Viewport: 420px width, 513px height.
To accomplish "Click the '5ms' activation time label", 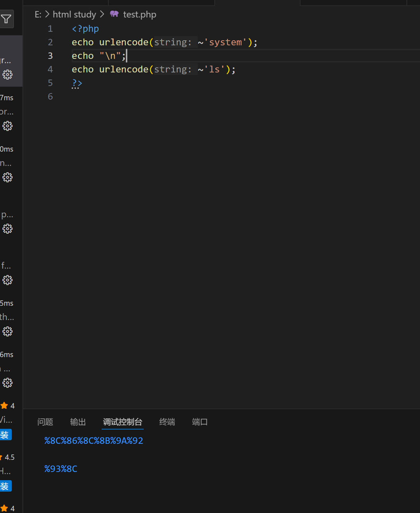I will [x=7, y=303].
